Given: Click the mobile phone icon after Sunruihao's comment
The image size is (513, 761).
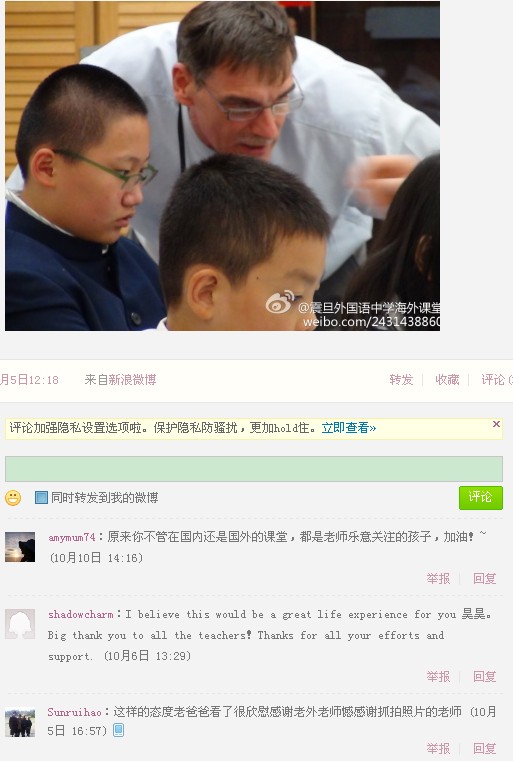Looking at the screenshot, I should 118,730.
